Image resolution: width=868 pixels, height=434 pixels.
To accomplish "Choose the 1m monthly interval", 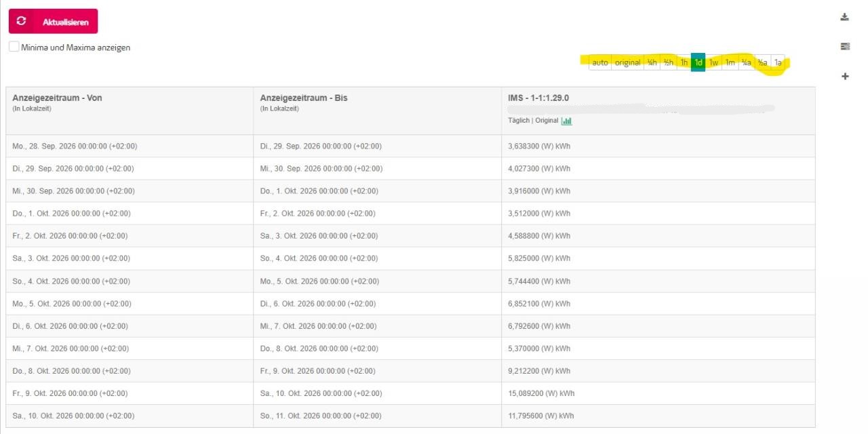I will (x=730, y=62).
